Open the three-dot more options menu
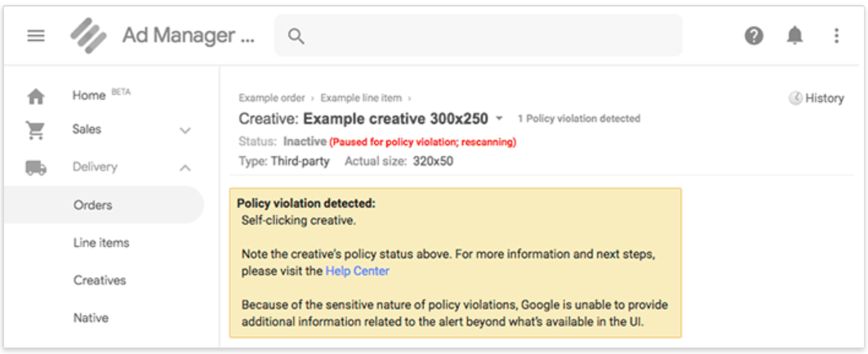This screenshot has width=868, height=354. coord(835,36)
